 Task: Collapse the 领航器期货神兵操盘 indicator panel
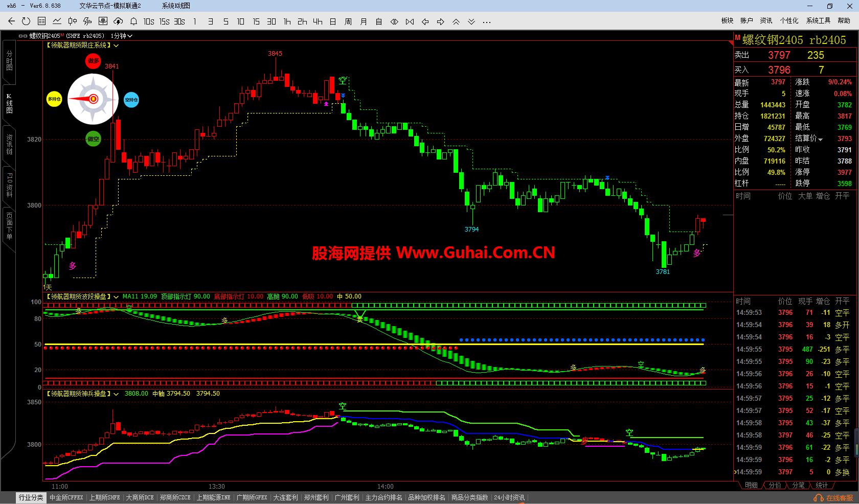pos(117,394)
